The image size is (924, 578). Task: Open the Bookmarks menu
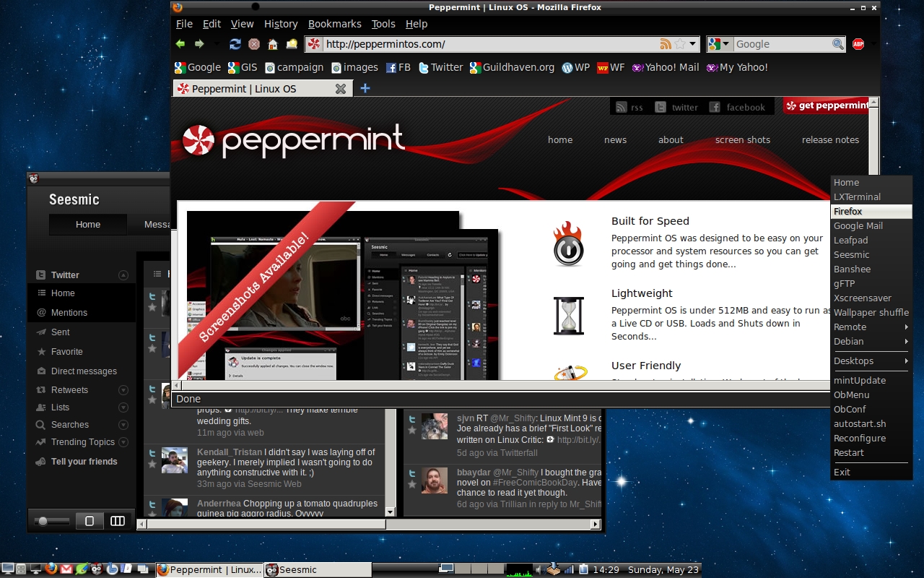[335, 24]
